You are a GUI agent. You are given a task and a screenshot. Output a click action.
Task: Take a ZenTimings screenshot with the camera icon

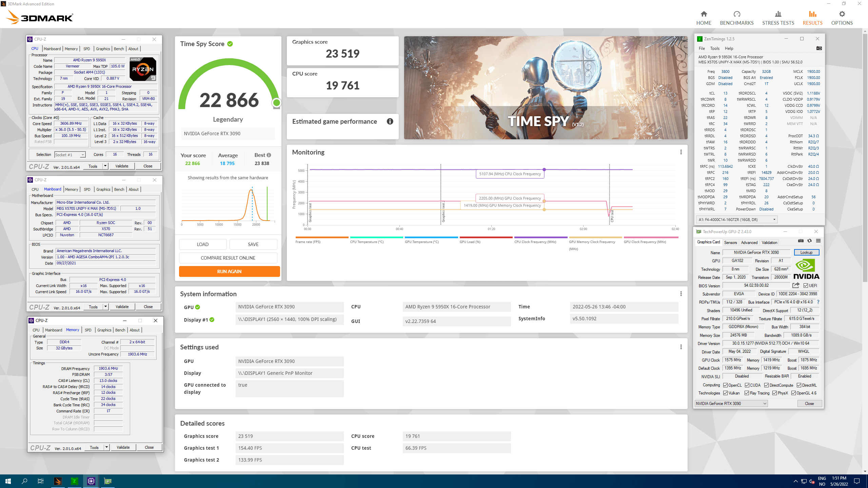pyautogui.click(x=819, y=48)
